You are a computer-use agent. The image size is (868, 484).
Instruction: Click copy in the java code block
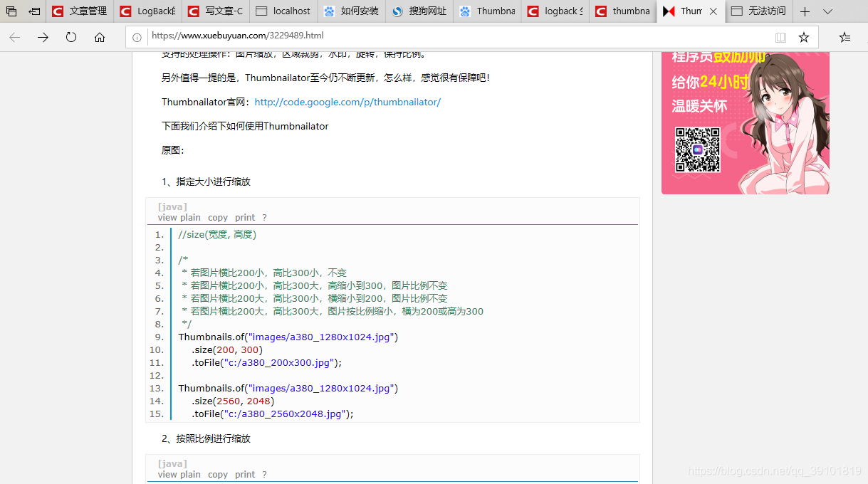click(218, 217)
